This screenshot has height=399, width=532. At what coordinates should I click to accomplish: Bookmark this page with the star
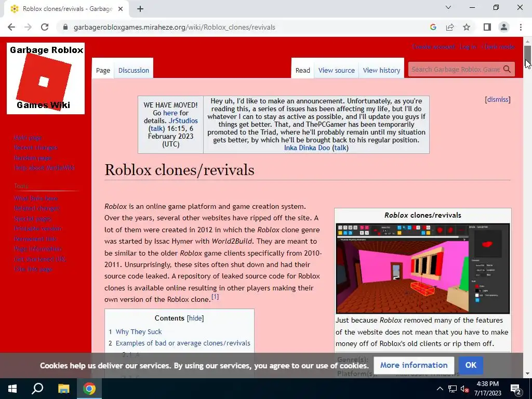(x=467, y=27)
